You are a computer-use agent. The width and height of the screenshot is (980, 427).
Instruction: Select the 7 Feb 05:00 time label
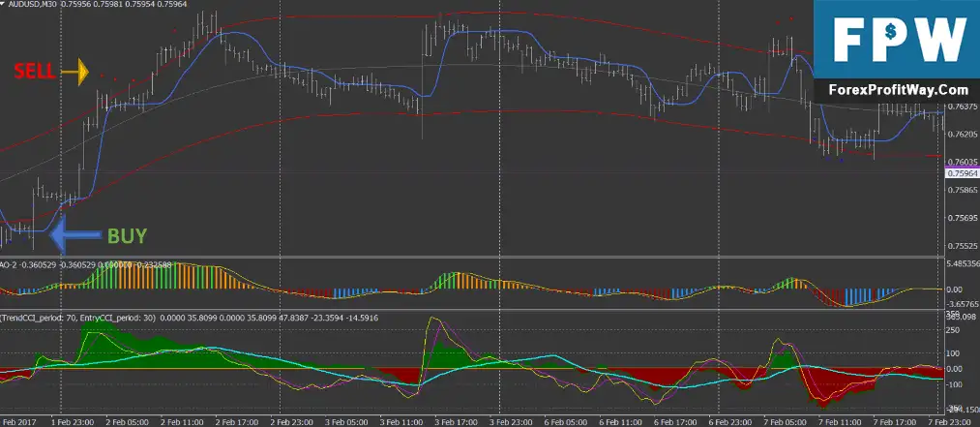[x=787, y=422]
